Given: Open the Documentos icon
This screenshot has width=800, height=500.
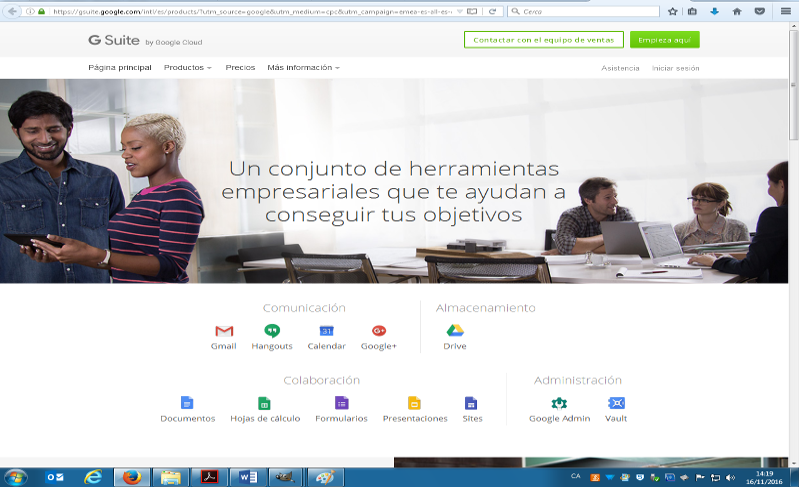Looking at the screenshot, I should [x=187, y=403].
